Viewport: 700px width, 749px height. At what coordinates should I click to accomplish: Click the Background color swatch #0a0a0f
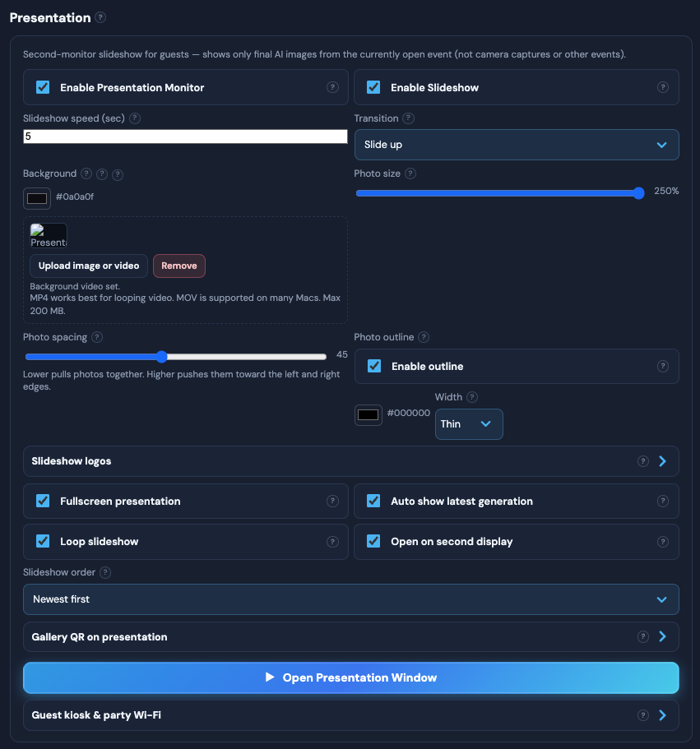[x=37, y=199]
